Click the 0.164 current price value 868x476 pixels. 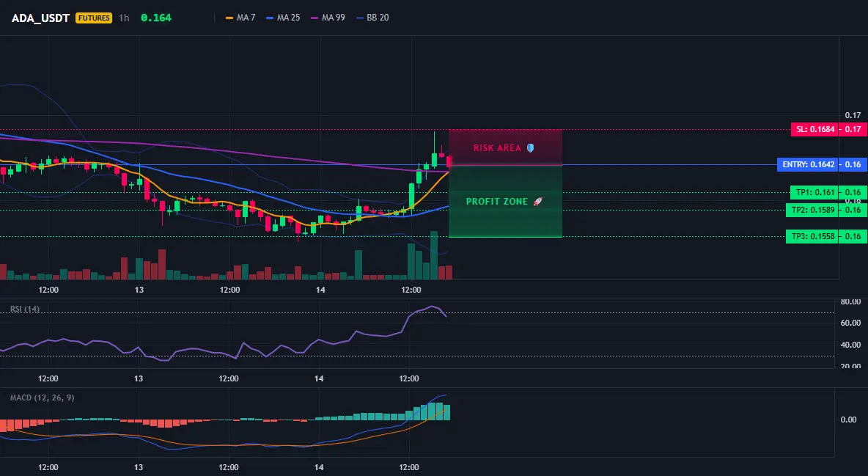pyautogui.click(x=156, y=18)
